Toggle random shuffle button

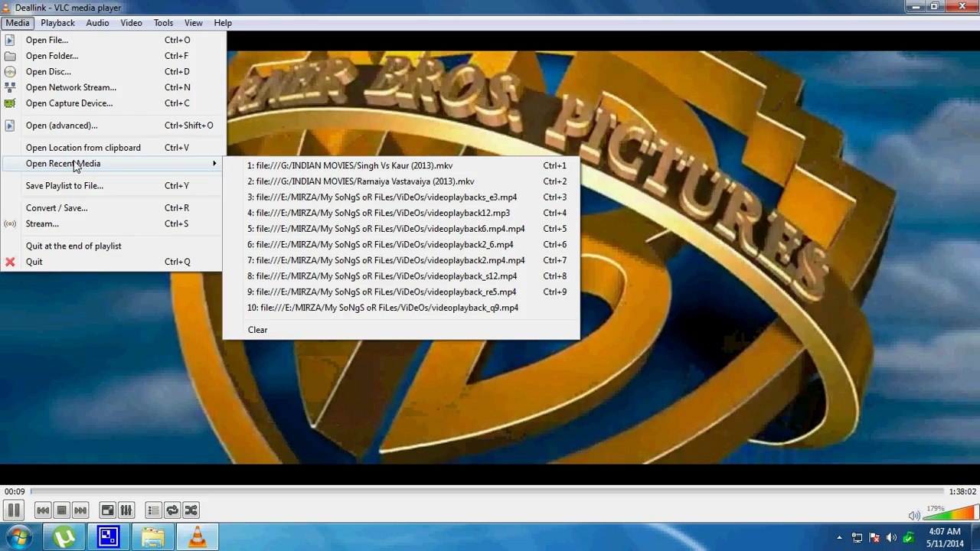pyautogui.click(x=191, y=510)
